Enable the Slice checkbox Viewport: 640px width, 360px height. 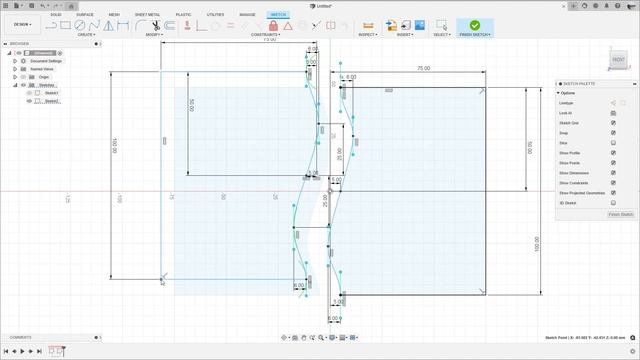[613, 143]
